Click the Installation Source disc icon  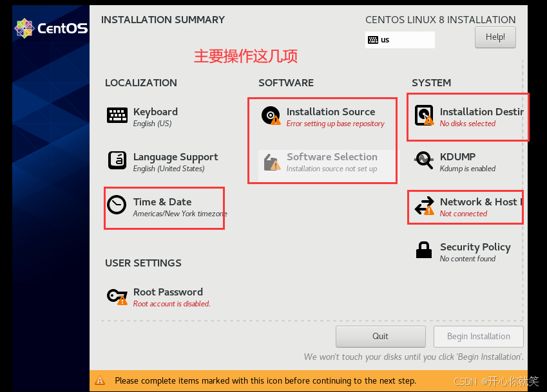[x=271, y=116]
